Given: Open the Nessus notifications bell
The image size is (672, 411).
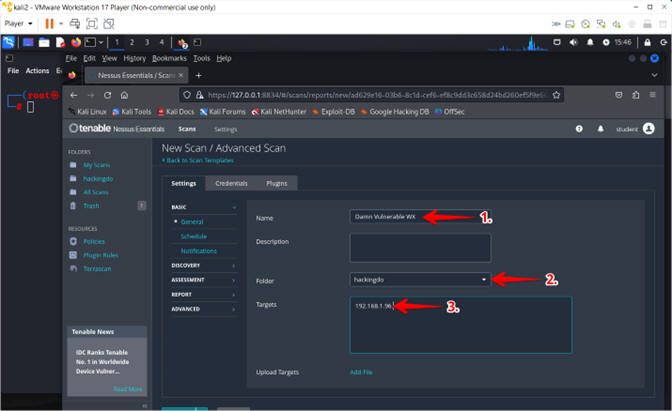Looking at the screenshot, I should 600,129.
